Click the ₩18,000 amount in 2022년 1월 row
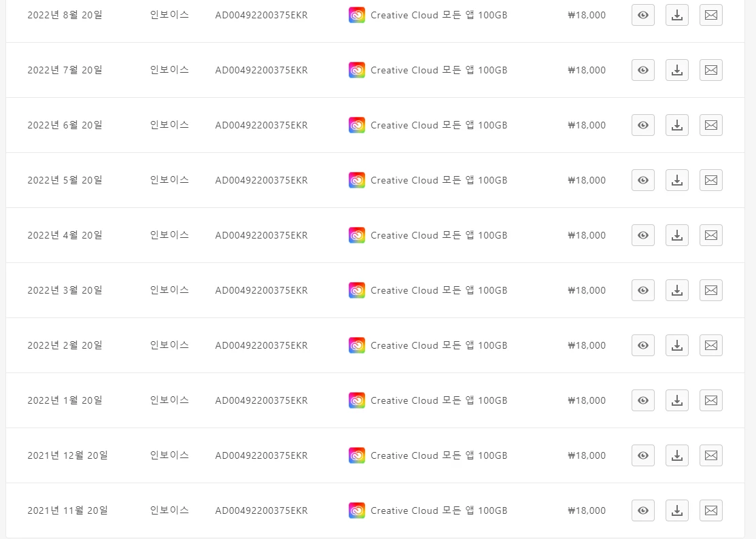 [x=587, y=400]
